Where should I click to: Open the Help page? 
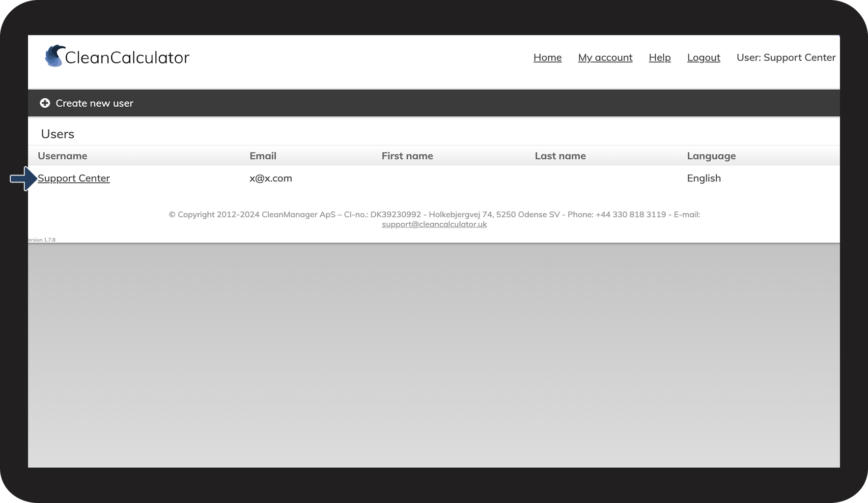point(659,58)
